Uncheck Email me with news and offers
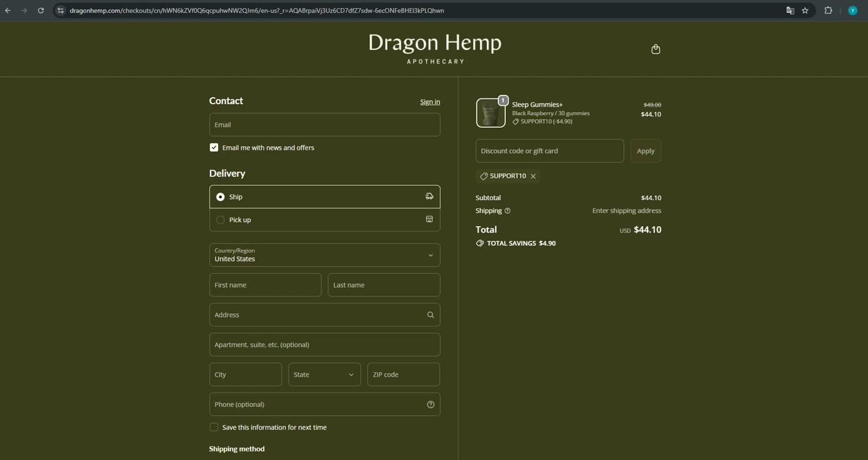This screenshot has height=460, width=868. click(x=214, y=148)
